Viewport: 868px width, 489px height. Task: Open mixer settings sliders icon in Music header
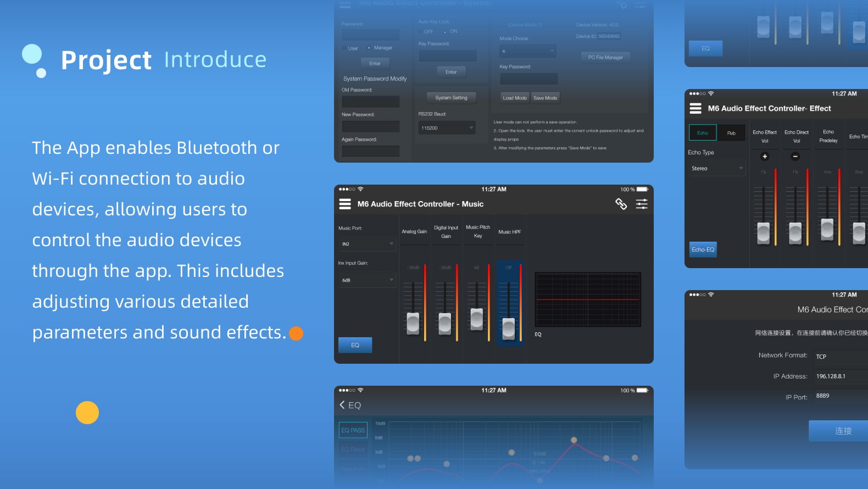coord(641,204)
